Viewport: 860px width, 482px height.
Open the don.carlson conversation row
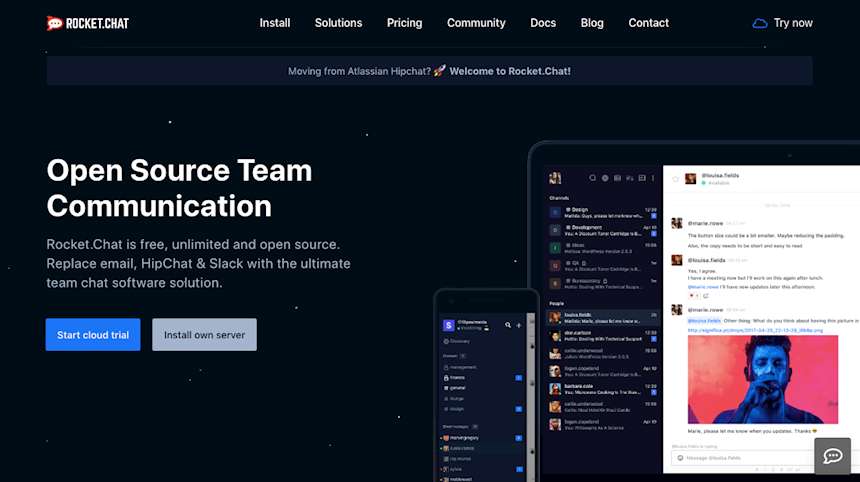(603, 336)
